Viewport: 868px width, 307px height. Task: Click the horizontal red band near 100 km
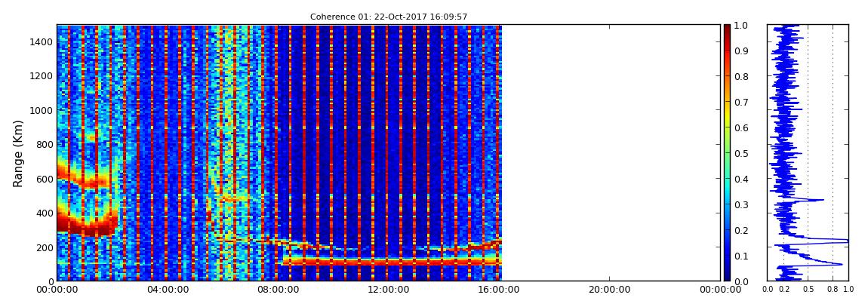[x=392, y=261]
